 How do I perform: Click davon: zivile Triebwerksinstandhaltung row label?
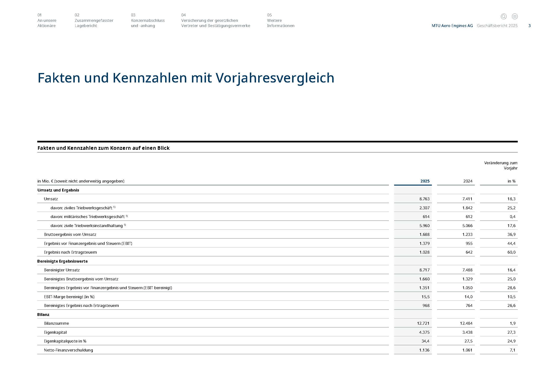click(88, 226)
